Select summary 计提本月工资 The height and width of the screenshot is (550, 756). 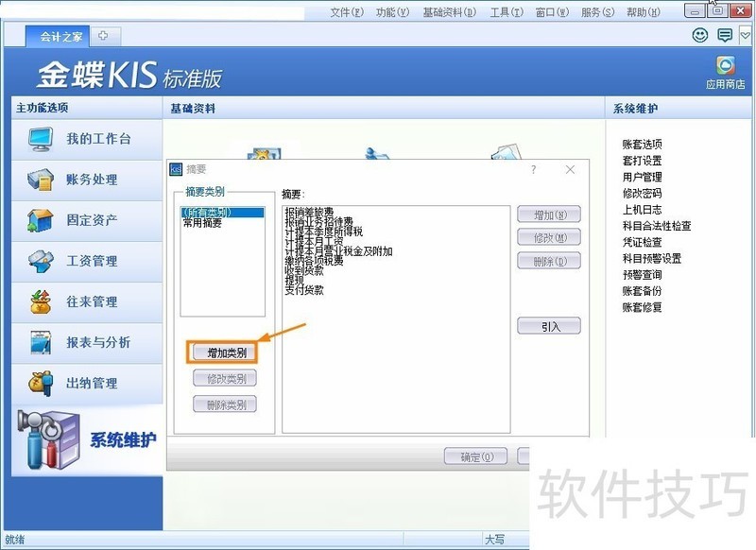point(314,241)
